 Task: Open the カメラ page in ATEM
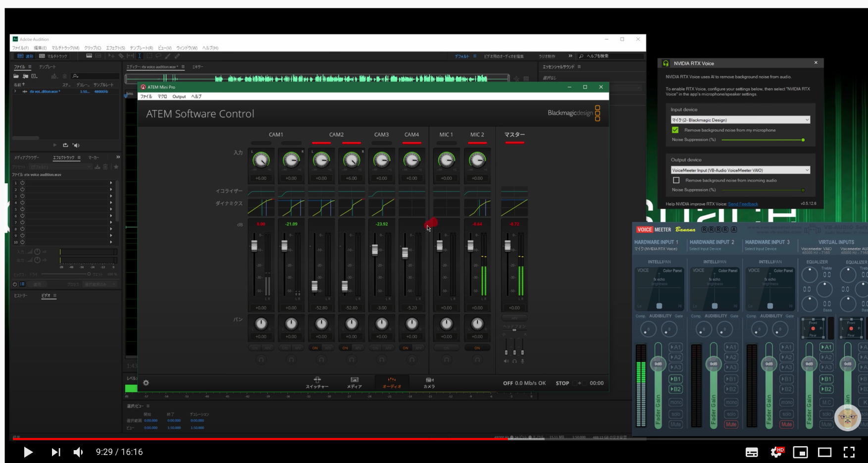(x=429, y=383)
